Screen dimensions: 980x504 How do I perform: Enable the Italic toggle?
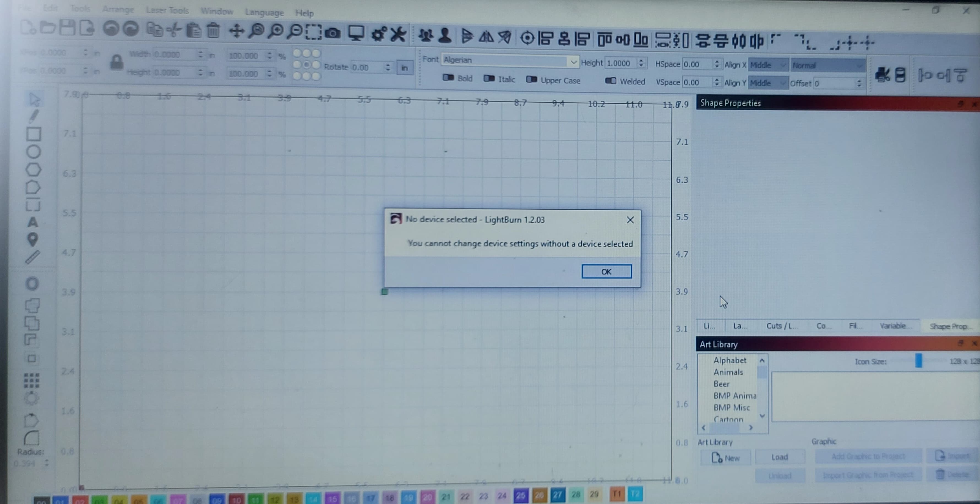coord(489,79)
